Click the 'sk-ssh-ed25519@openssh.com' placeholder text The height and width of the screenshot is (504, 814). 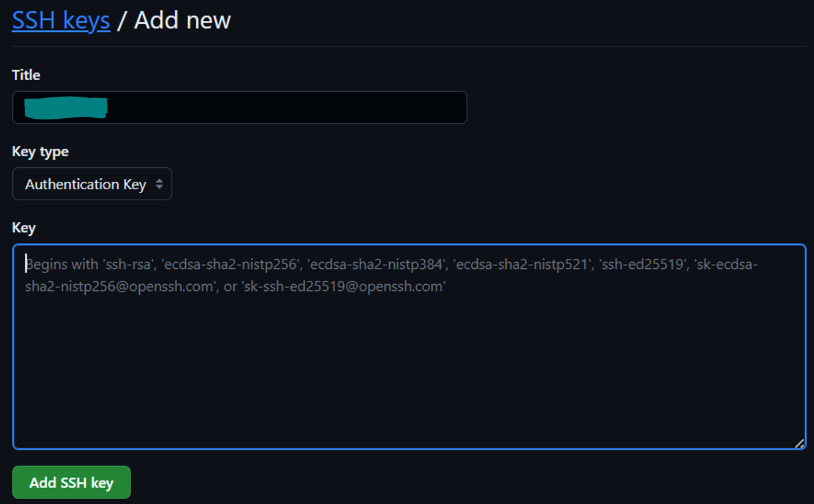tap(343, 287)
